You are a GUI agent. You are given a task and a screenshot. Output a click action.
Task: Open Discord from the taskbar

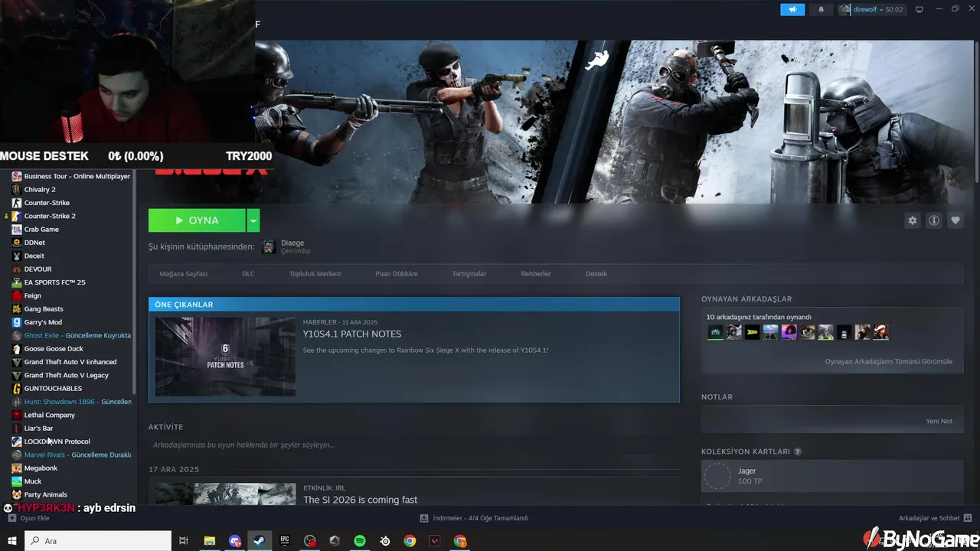tap(234, 541)
